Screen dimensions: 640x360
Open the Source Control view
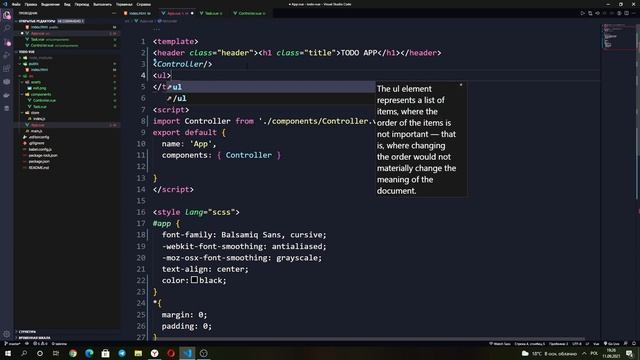pyautogui.click(x=7, y=42)
